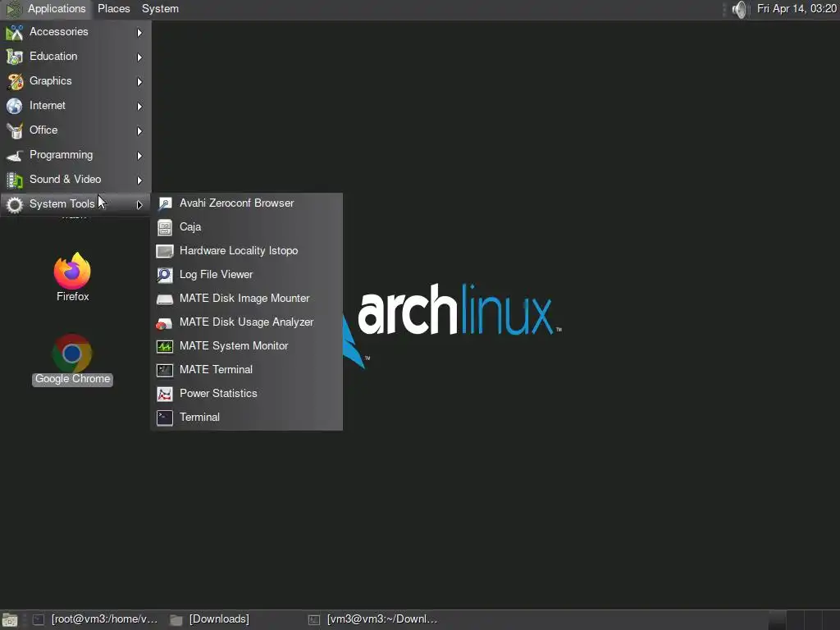
Task: Select the Google Chrome desktop icon
Action: point(72,354)
